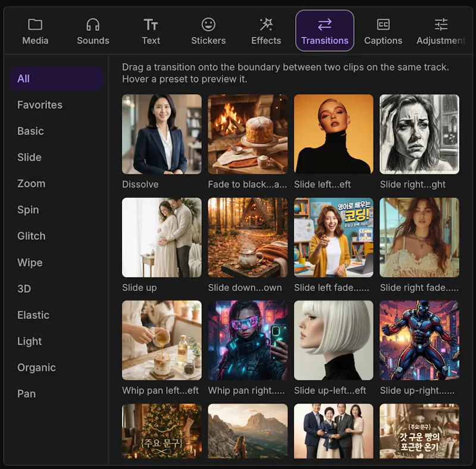Select the Slide up transition thumbnail

(162, 237)
